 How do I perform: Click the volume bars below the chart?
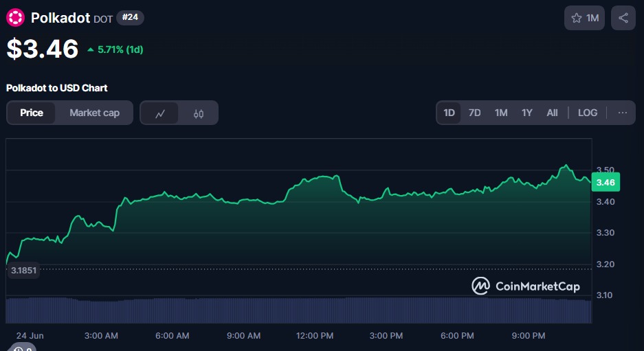(298, 310)
